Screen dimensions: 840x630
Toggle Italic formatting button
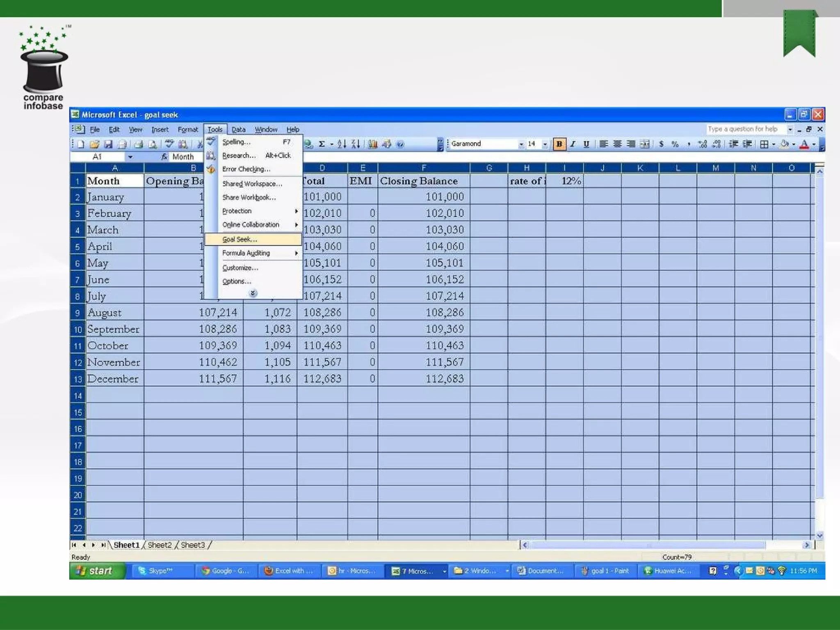click(573, 144)
